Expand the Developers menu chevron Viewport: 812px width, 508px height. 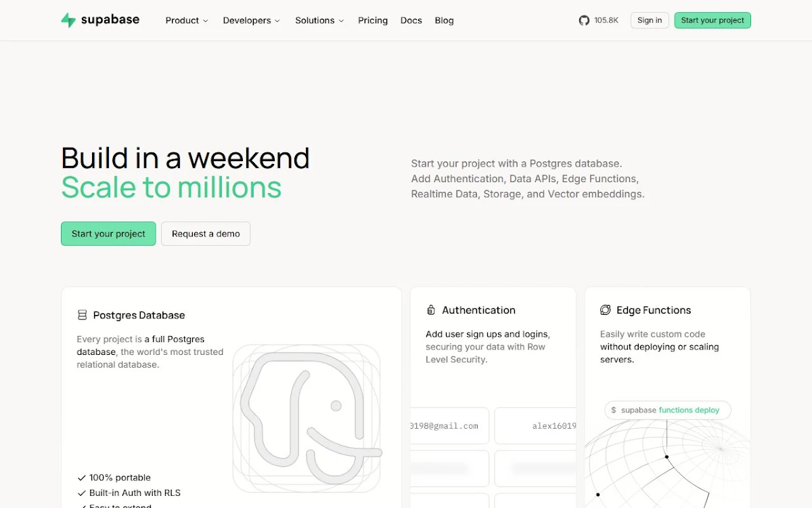[x=277, y=21]
